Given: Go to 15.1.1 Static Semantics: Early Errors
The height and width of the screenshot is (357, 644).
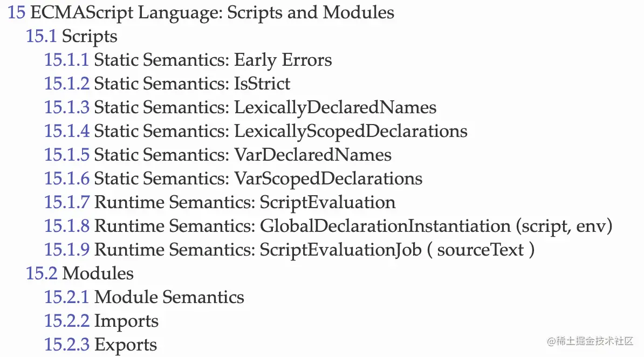Looking at the screenshot, I should tap(188, 60).
